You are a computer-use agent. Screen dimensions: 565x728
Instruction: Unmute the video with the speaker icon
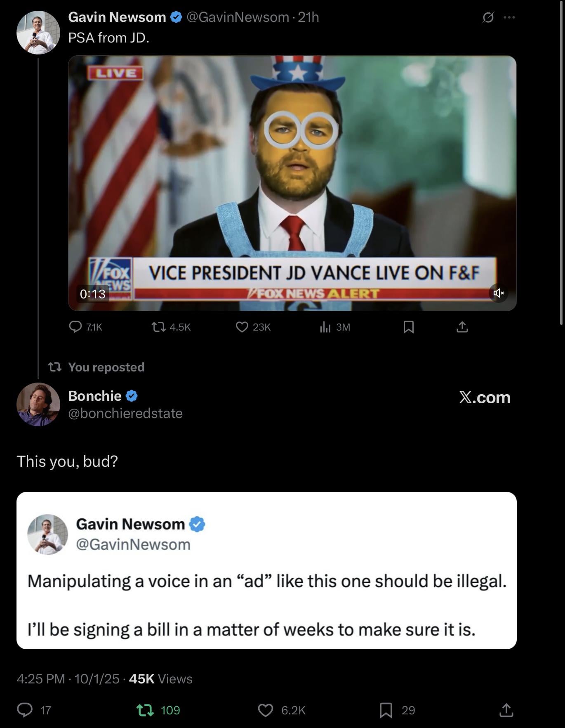point(498,293)
